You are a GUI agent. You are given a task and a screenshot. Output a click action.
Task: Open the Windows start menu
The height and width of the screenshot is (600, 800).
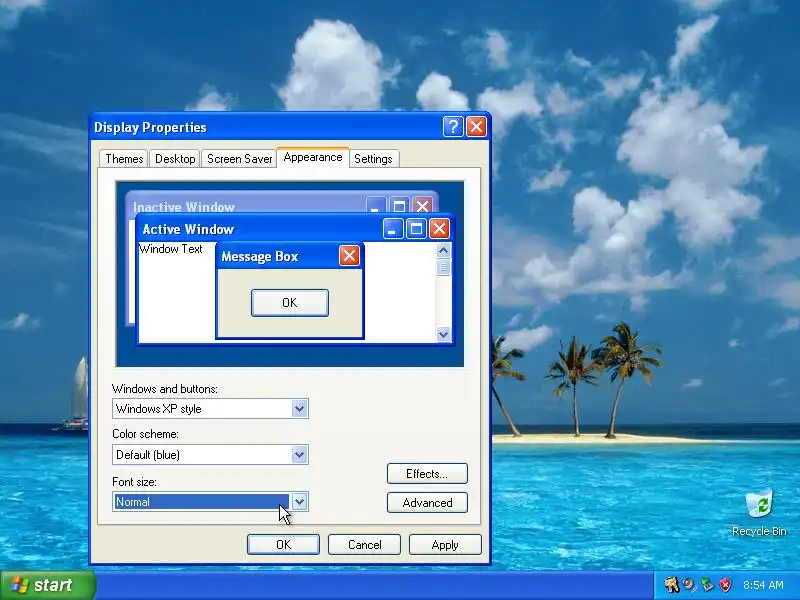point(47,585)
